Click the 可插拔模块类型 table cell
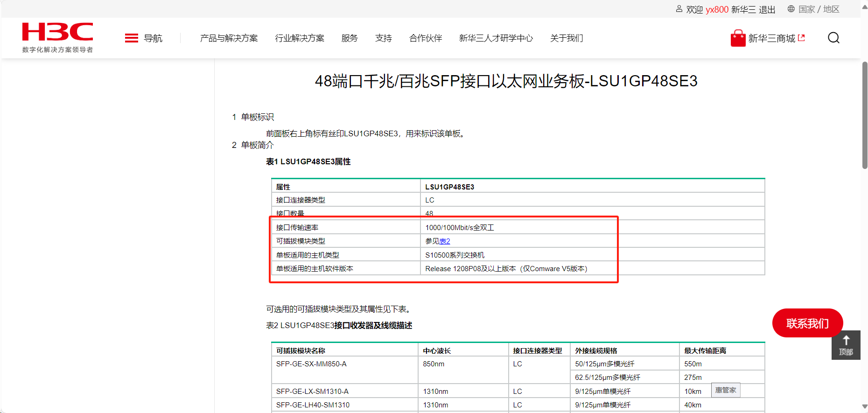This screenshot has height=413, width=868. [x=346, y=241]
